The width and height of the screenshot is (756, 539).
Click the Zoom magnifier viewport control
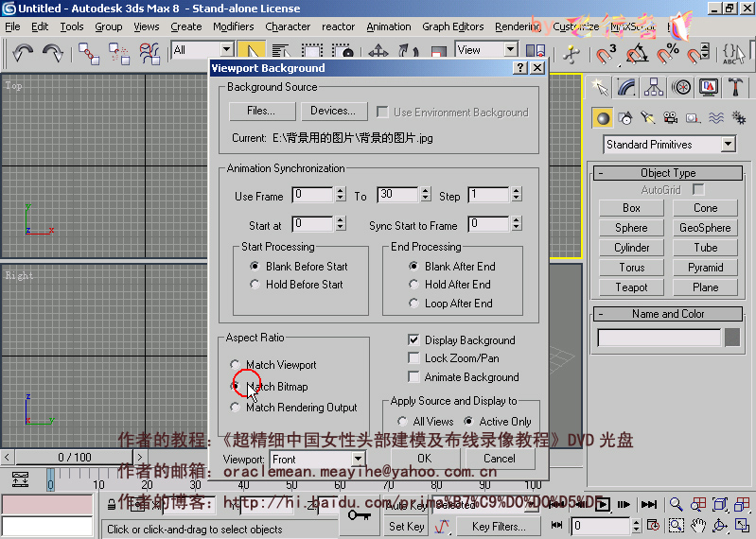click(676, 504)
